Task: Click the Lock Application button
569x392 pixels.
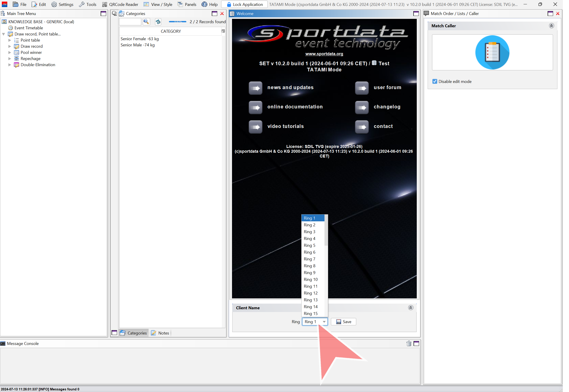Action: 244,4
